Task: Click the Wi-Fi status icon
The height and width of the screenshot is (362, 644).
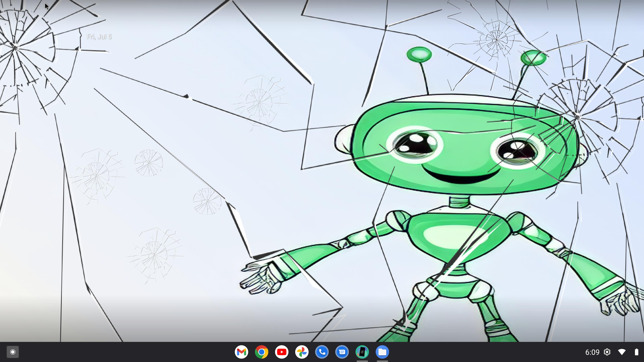Action: [x=622, y=352]
